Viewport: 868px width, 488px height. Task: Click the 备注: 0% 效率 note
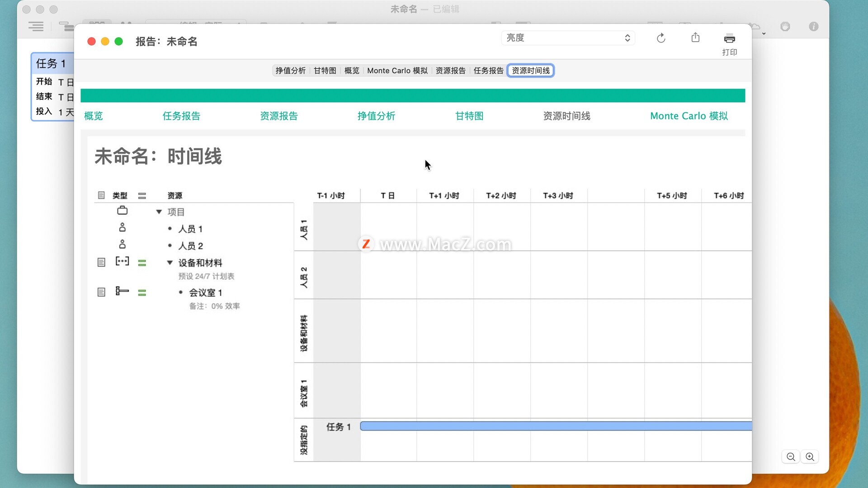pos(214,306)
